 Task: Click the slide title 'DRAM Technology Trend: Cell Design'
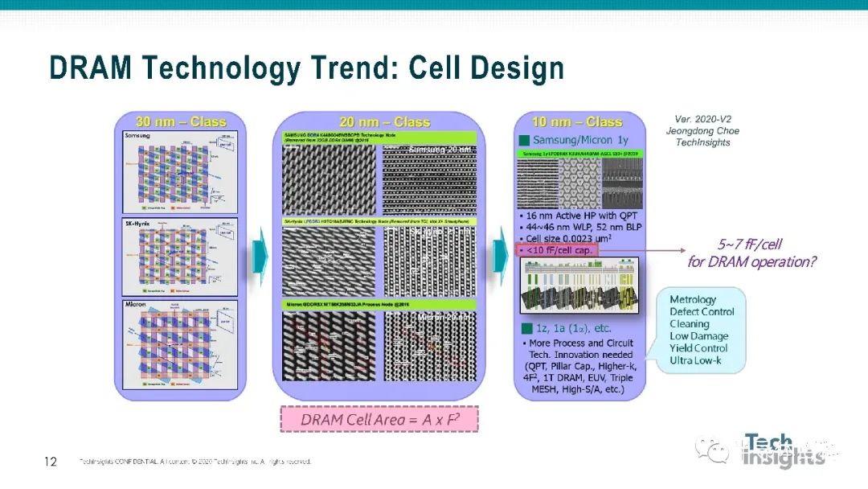click(x=307, y=68)
